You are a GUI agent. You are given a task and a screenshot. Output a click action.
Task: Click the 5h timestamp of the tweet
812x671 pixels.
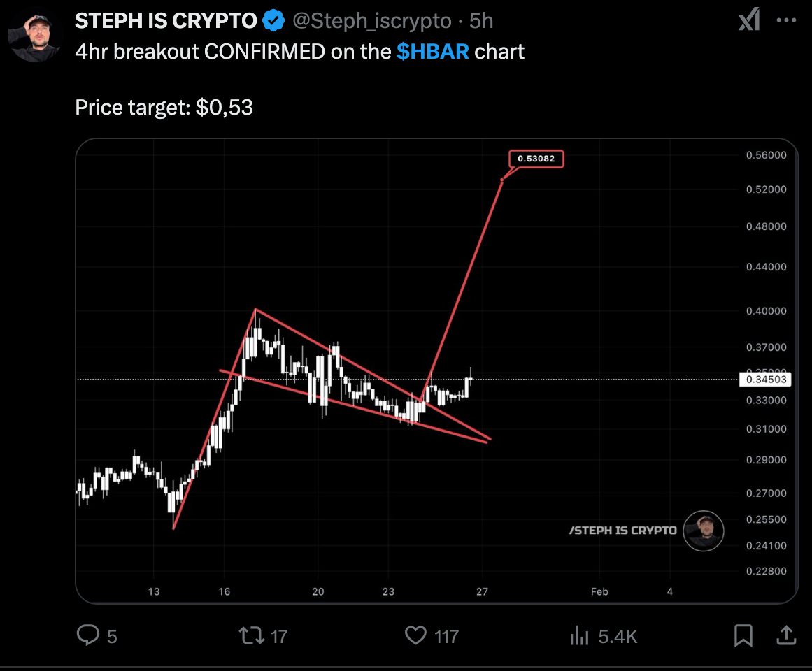click(481, 21)
